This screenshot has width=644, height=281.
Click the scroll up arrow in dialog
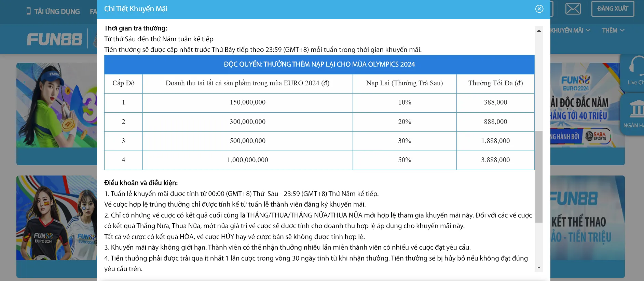point(539,31)
